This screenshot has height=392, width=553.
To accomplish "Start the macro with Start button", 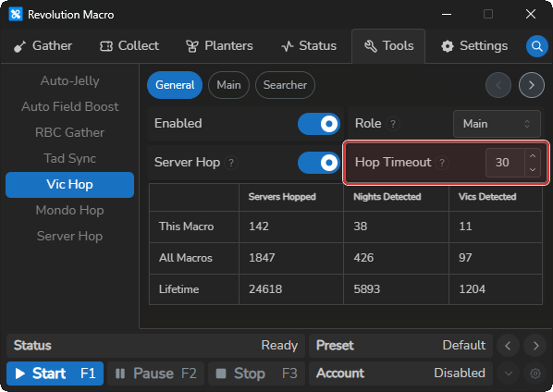I will tap(55, 374).
